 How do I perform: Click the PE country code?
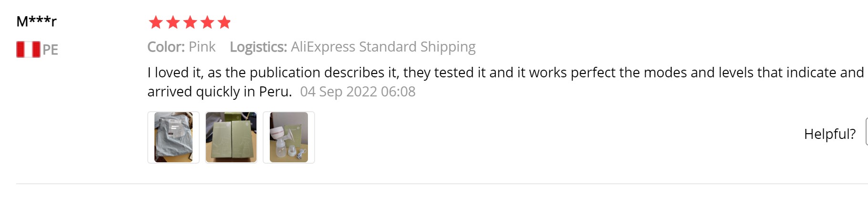[51, 50]
